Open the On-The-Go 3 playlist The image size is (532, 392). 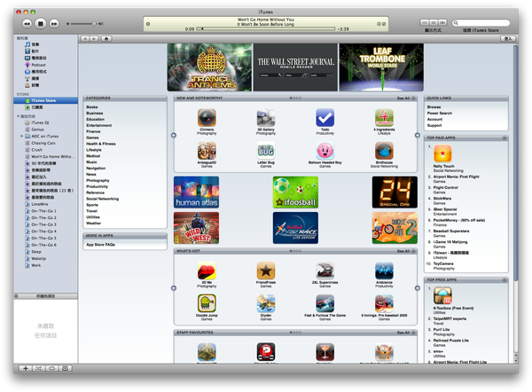(45, 224)
